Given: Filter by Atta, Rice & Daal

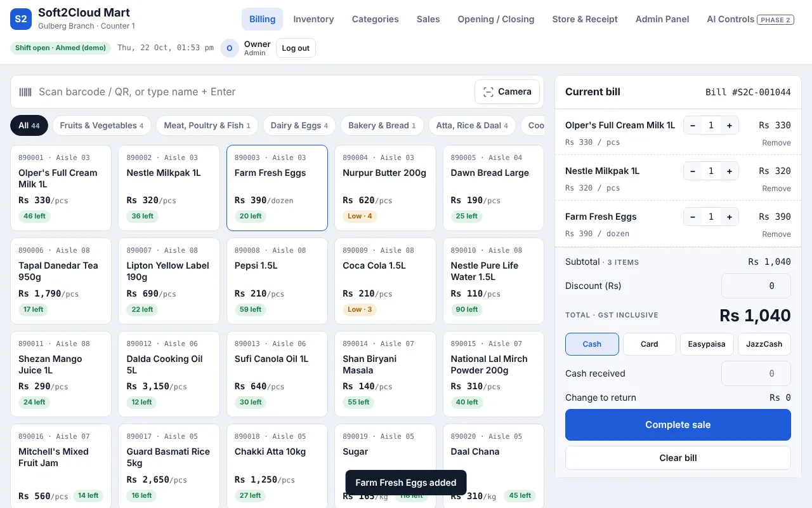Looking at the screenshot, I should click(472, 126).
